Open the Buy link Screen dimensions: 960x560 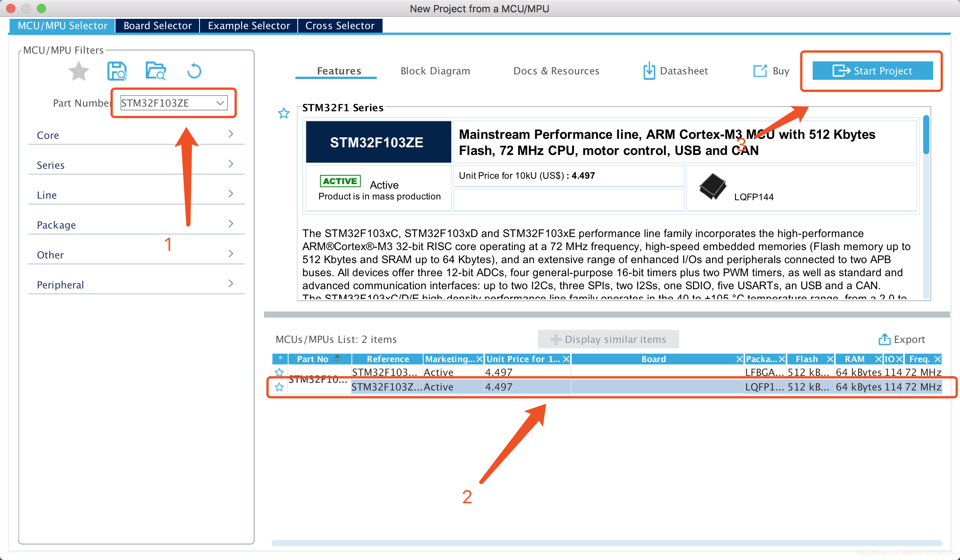771,71
